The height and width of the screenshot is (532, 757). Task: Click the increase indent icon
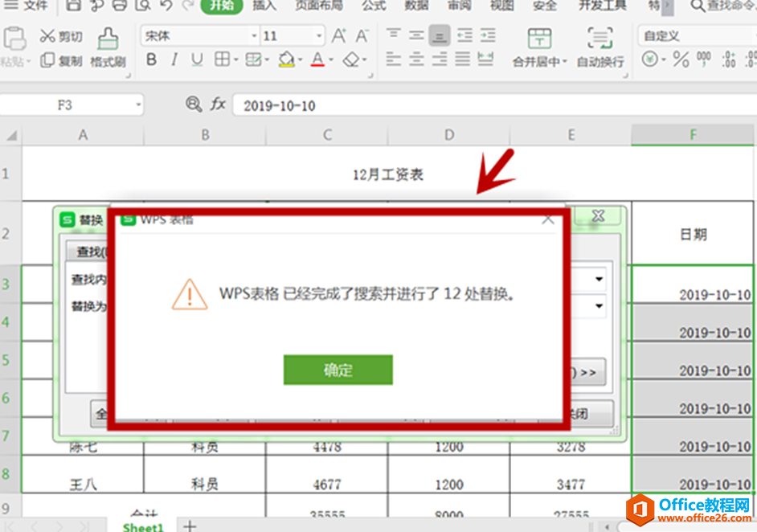[488, 35]
